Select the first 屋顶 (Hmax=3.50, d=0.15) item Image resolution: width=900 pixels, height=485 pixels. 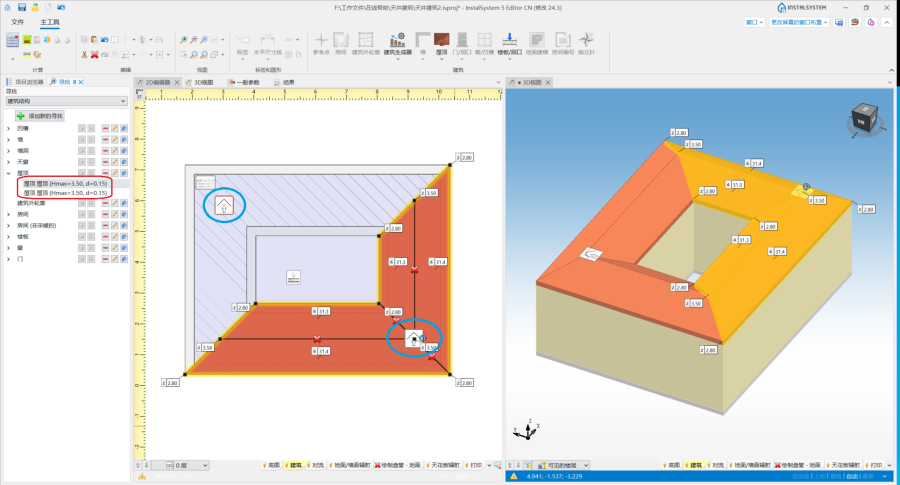[x=63, y=183]
